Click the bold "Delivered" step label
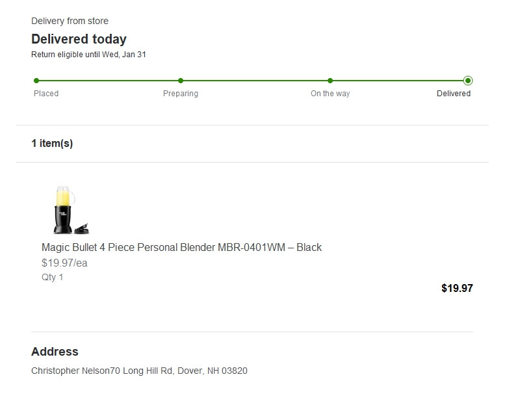Viewport: 520px width, 420px height. click(x=454, y=94)
